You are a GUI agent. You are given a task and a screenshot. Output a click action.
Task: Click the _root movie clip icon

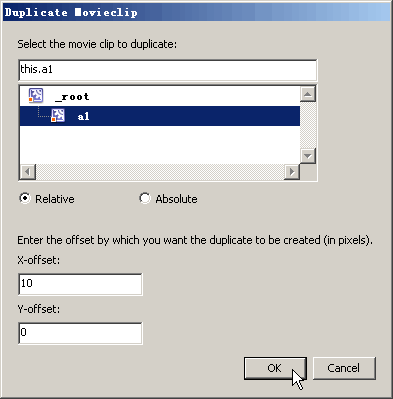click(x=36, y=95)
